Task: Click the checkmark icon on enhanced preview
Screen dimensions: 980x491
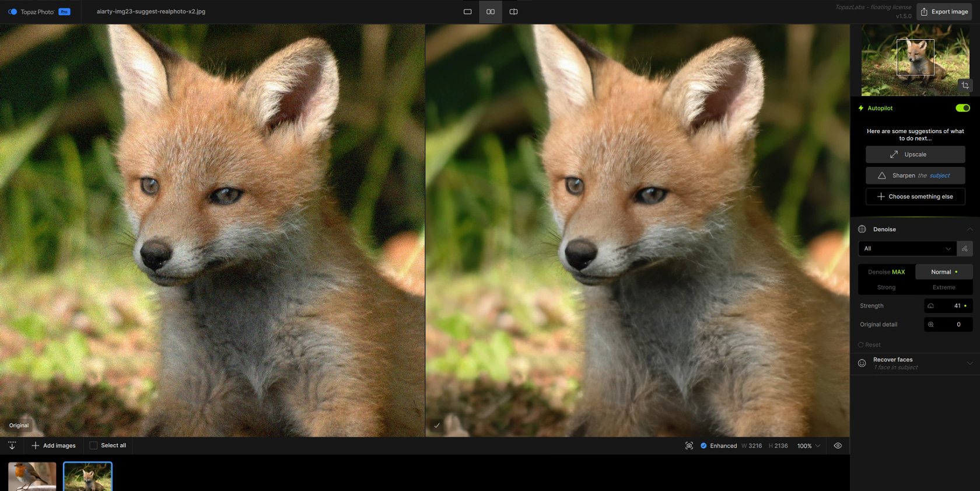Action: [x=437, y=425]
